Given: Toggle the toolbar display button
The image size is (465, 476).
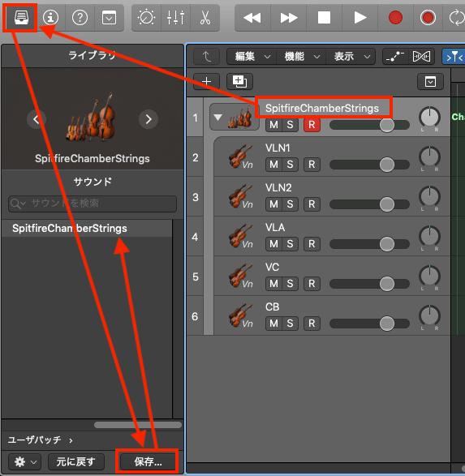Looking at the screenshot, I should [x=109, y=18].
